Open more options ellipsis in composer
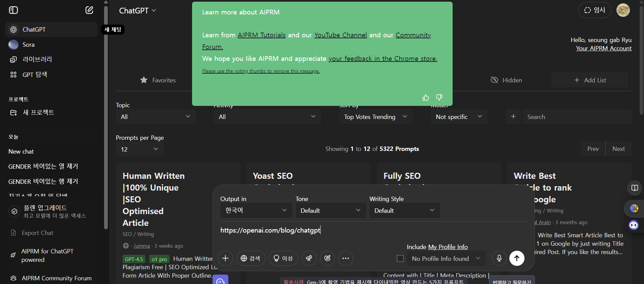The height and width of the screenshot is (284, 644). pyautogui.click(x=346, y=258)
